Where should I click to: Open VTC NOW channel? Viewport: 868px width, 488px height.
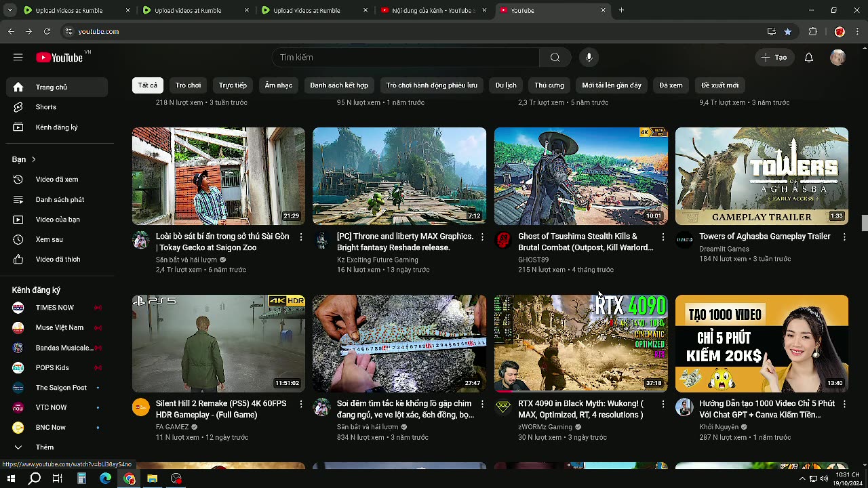(57, 407)
